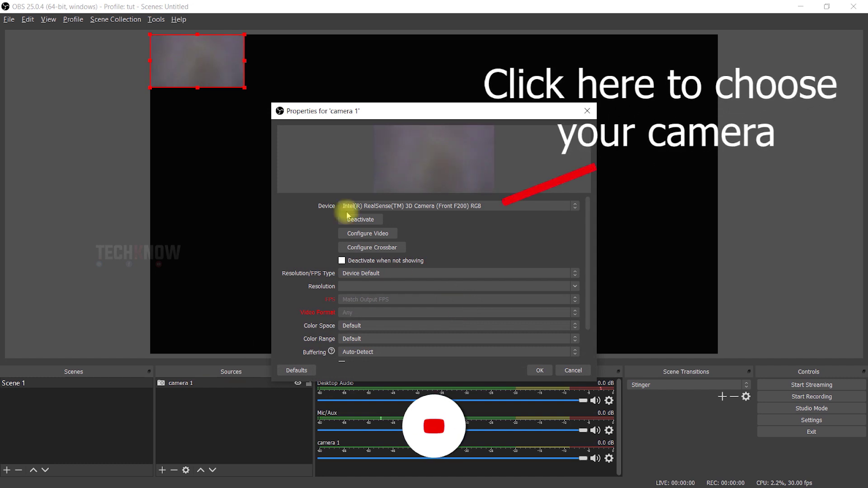The image size is (868, 488).
Task: Open camera 1 audio settings gear
Action: coord(609,458)
